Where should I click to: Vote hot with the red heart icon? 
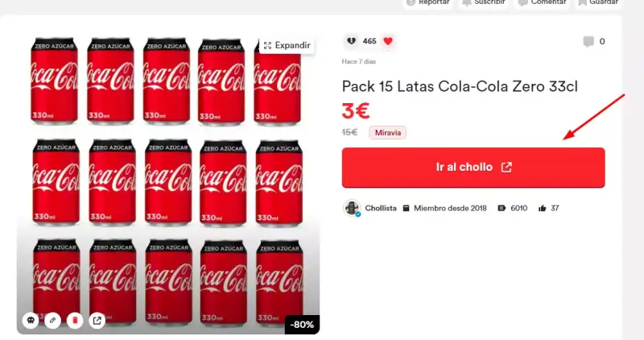tap(388, 41)
